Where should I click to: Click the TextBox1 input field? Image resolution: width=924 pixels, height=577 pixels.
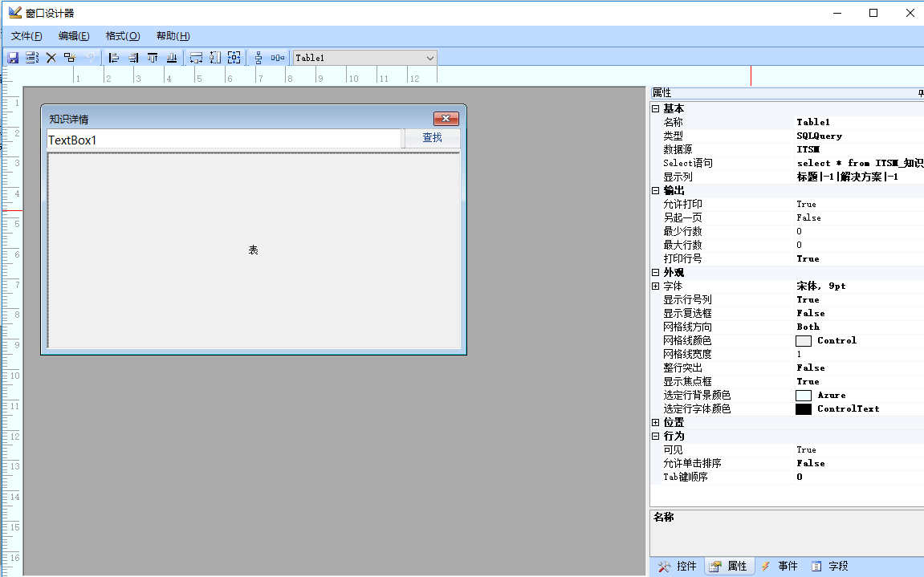tap(223, 140)
